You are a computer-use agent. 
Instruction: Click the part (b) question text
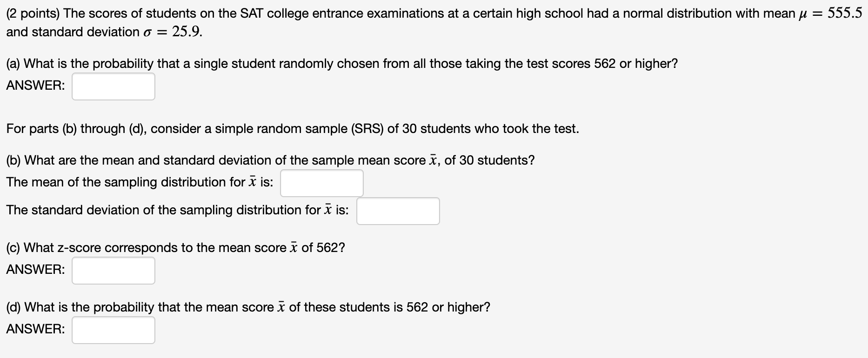tap(270, 160)
